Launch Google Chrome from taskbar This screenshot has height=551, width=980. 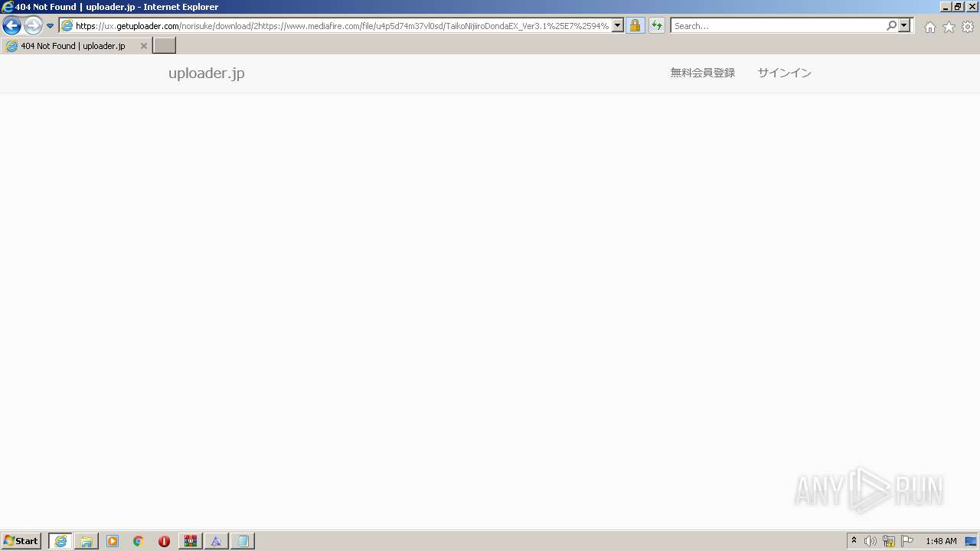click(139, 541)
